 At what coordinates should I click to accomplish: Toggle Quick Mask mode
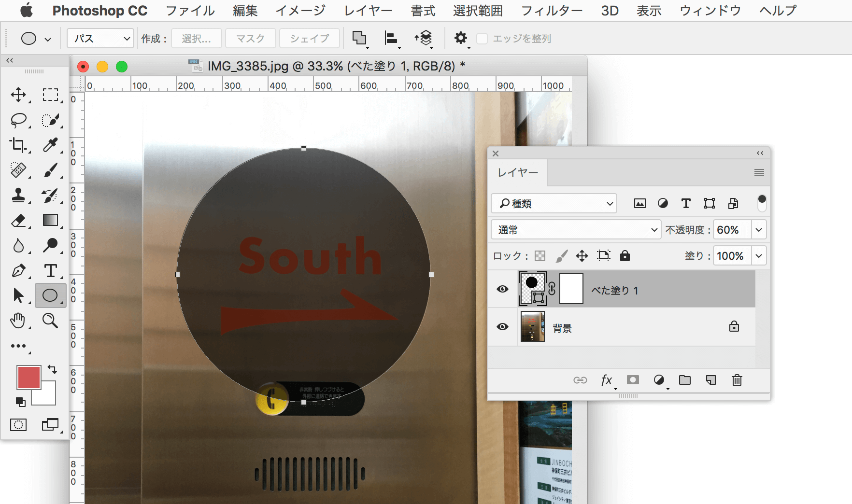pos(18,425)
